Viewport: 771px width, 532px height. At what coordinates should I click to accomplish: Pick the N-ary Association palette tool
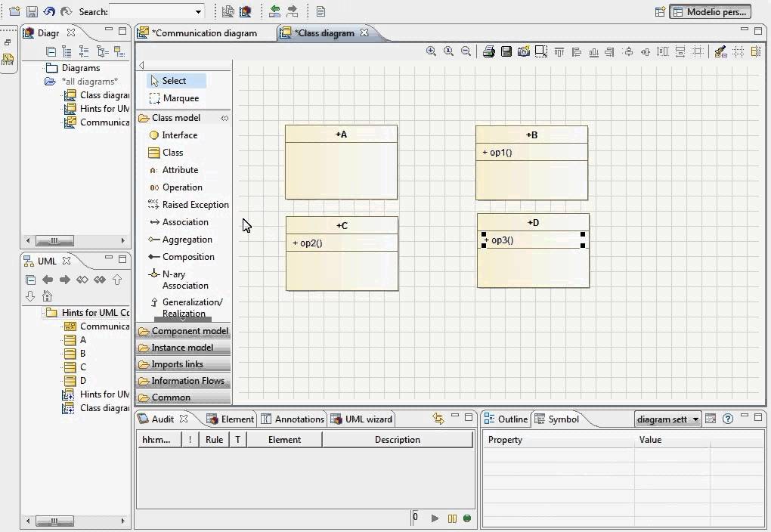(178, 280)
